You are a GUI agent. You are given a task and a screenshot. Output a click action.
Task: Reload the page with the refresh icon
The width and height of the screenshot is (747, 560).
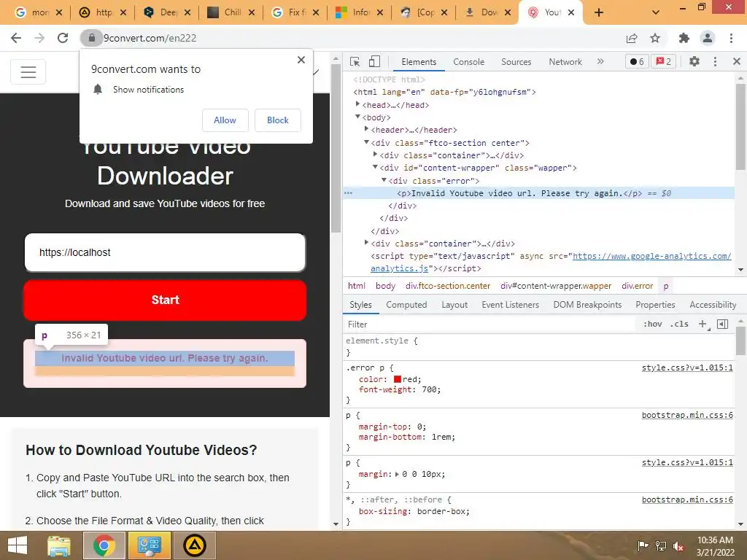(x=63, y=38)
